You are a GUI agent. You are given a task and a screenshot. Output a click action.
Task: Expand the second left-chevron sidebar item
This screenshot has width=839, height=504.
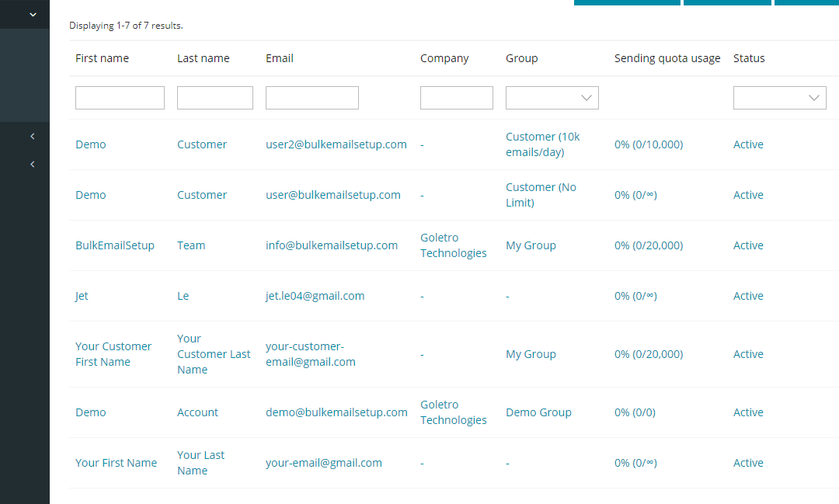(x=33, y=165)
